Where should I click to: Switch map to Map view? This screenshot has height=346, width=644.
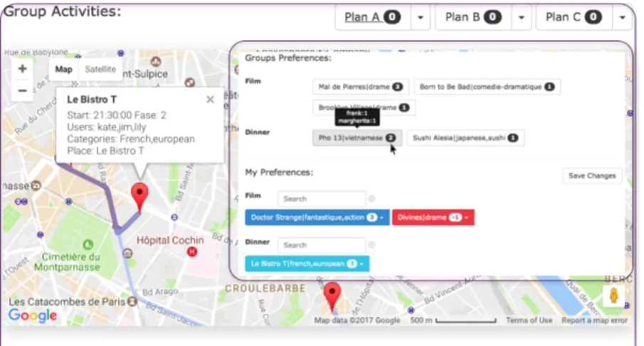click(x=63, y=69)
